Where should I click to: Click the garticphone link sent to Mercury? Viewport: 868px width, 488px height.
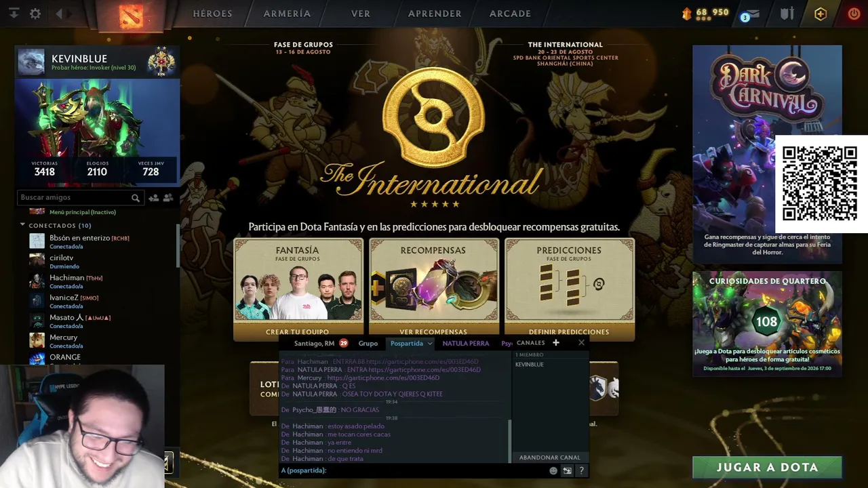click(x=383, y=378)
